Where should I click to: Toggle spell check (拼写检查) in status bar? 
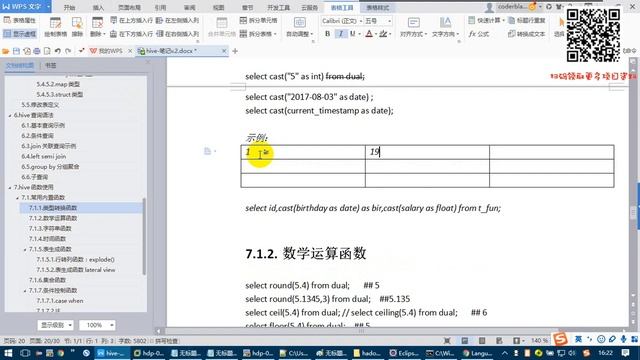point(164,341)
